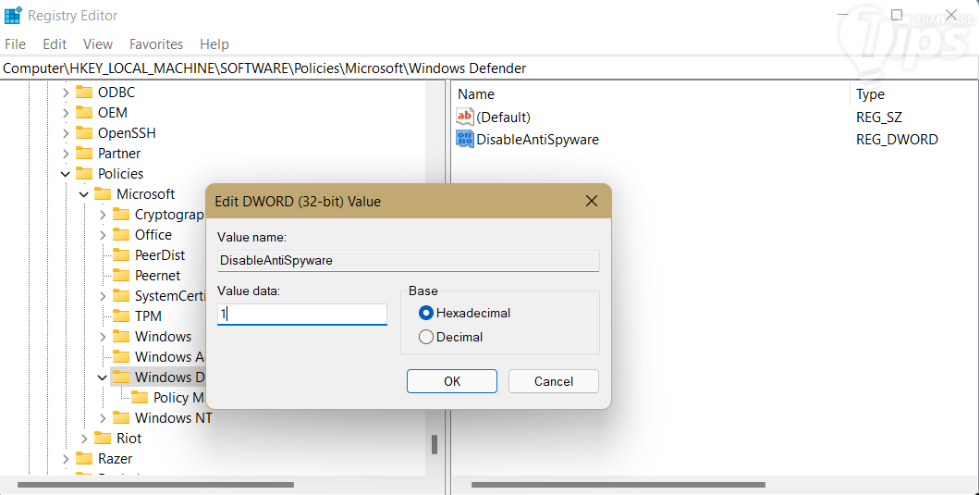Select the DisableAntiSpyware DWORD value icon
Viewport: 980px width, 495px height.
click(x=464, y=139)
